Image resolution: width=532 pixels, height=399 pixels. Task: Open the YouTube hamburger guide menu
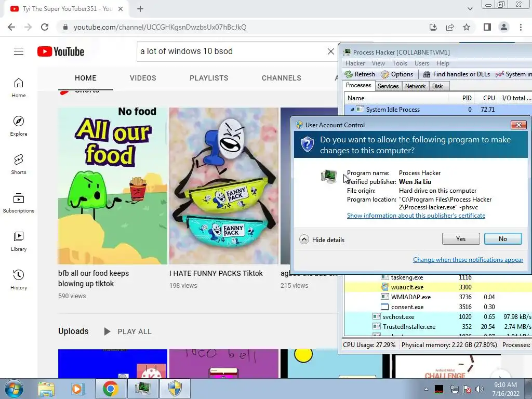coord(19,51)
